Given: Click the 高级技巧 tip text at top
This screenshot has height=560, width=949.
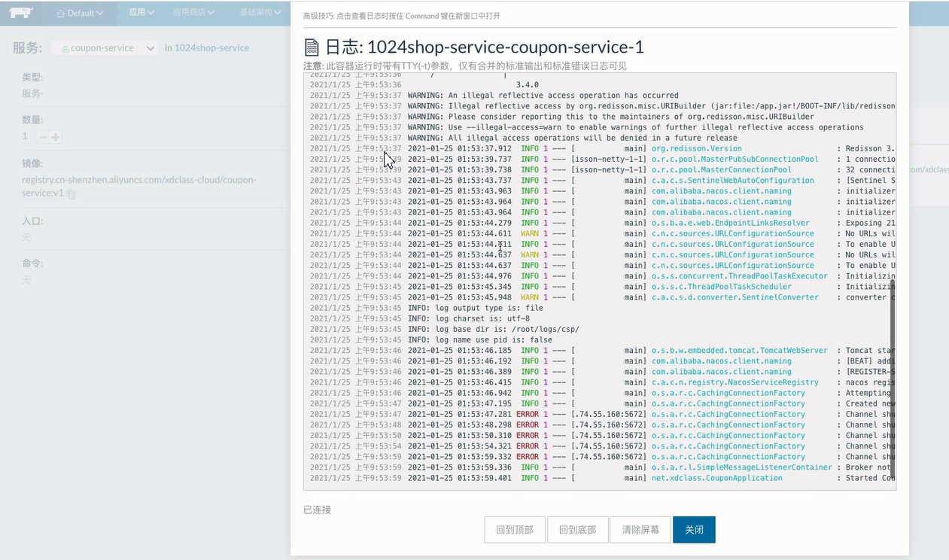Looking at the screenshot, I should 401,16.
